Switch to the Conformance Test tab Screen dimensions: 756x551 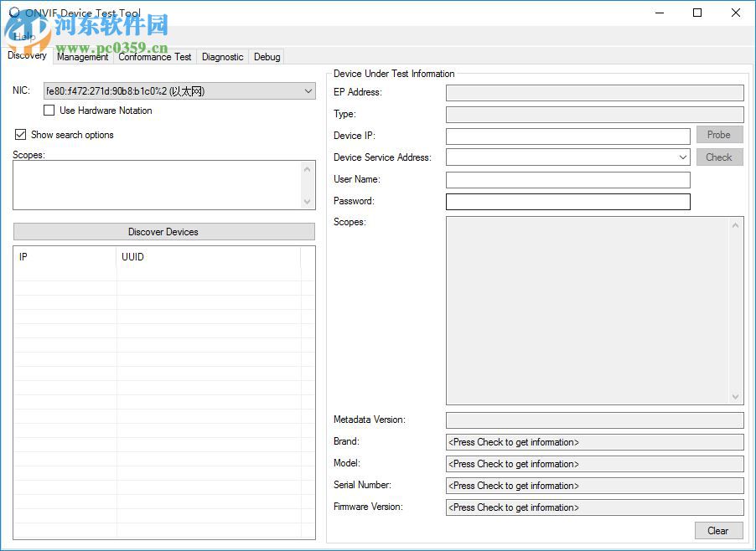pyautogui.click(x=154, y=56)
